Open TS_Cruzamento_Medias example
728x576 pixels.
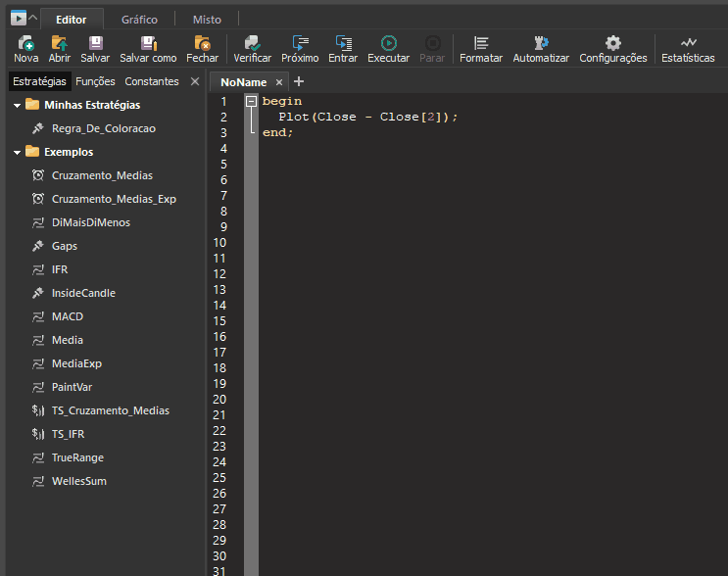point(111,410)
